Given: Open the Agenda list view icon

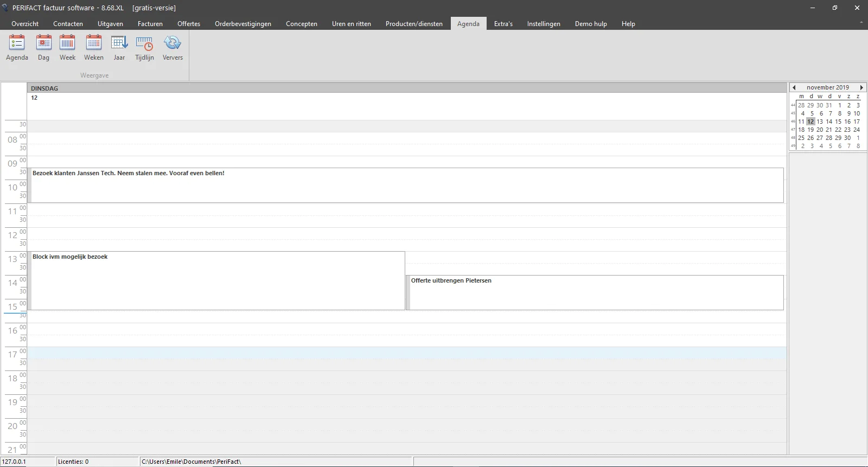Looking at the screenshot, I should tap(17, 48).
